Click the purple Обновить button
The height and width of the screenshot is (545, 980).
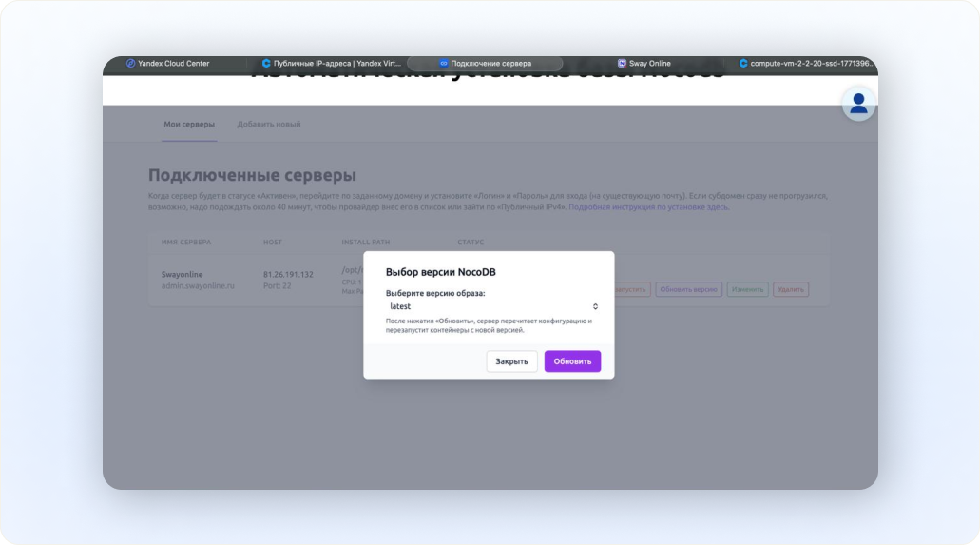572,361
